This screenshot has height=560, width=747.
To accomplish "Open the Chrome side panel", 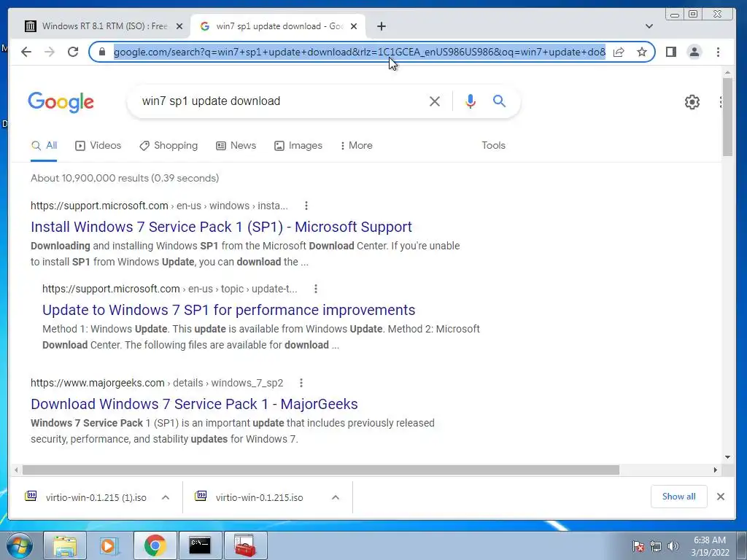I will (x=671, y=52).
